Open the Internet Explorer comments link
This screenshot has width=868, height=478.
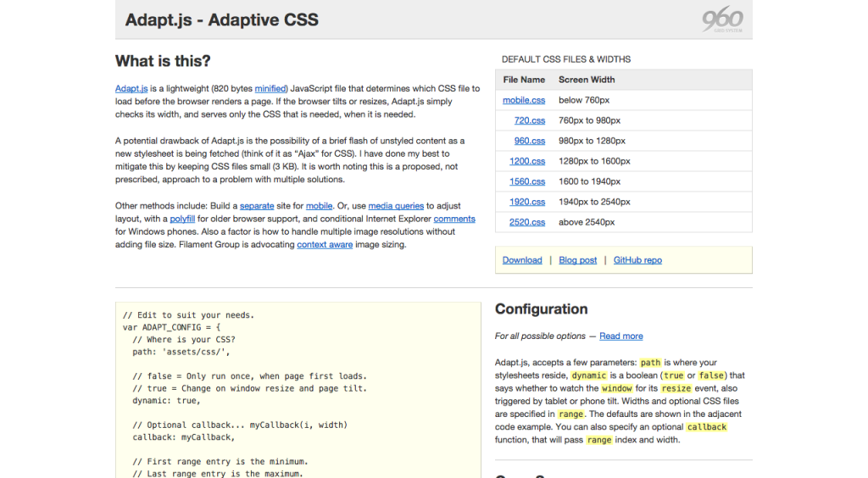click(x=454, y=219)
